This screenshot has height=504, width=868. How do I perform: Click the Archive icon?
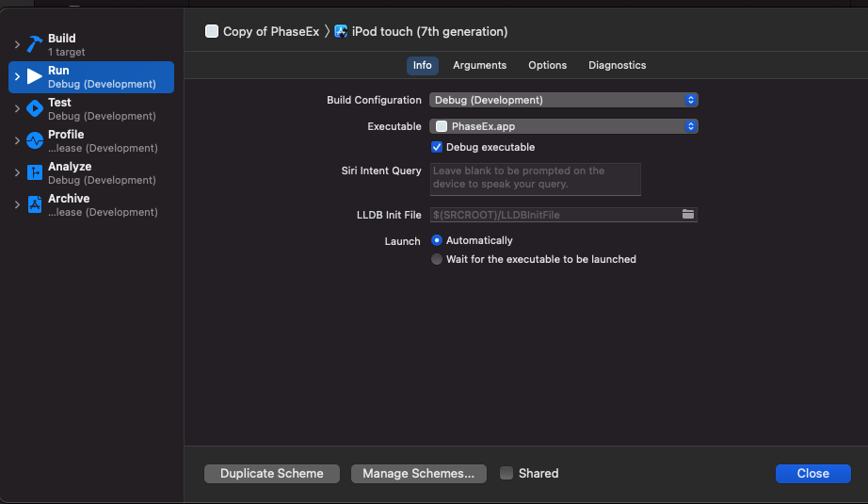pos(34,205)
